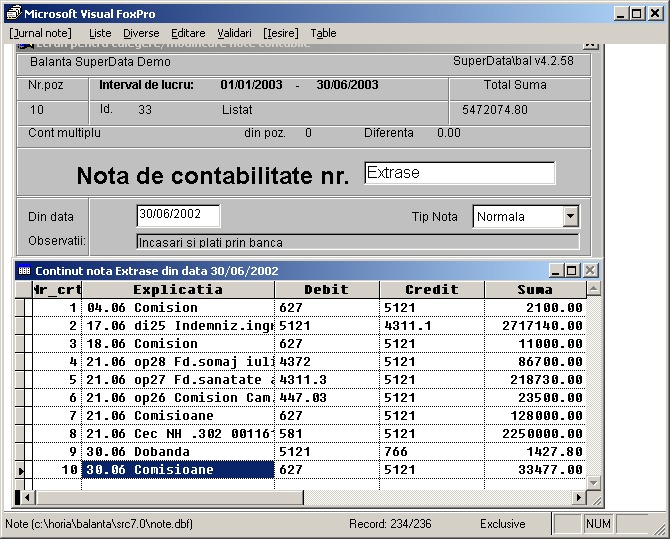
Task: Maximize the Continut nota Extrase window
Action: 571,270
